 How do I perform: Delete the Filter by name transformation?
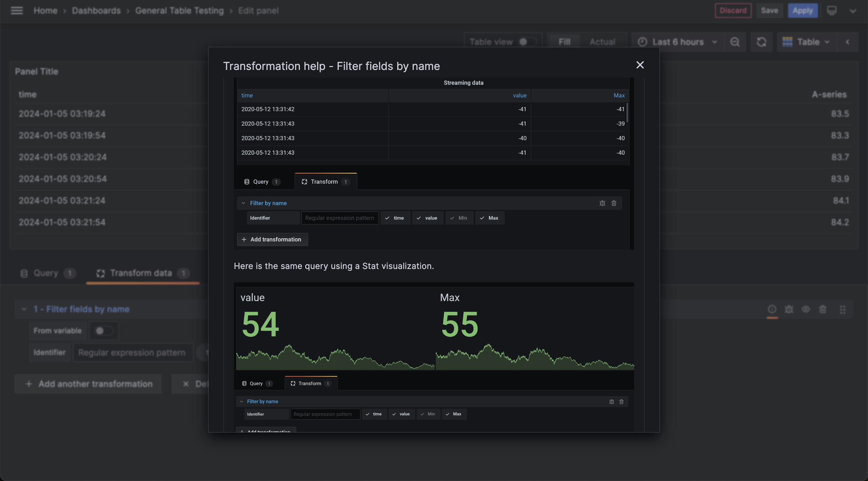[614, 203]
